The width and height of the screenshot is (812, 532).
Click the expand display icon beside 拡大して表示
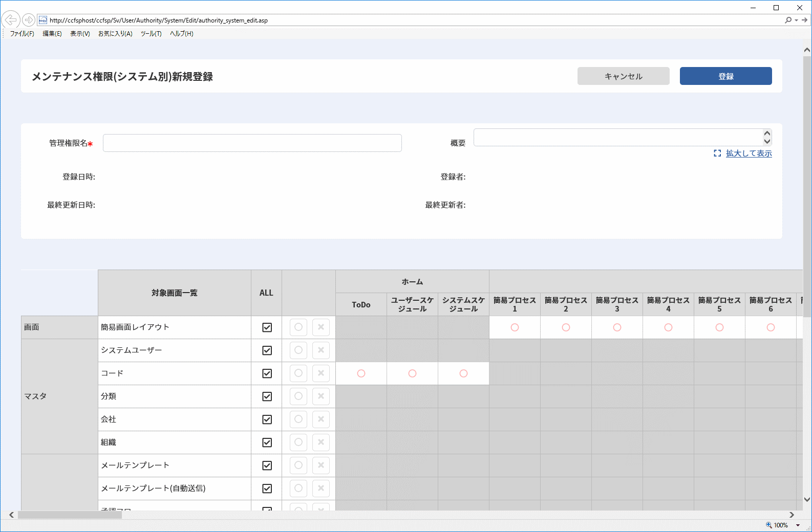tap(717, 153)
